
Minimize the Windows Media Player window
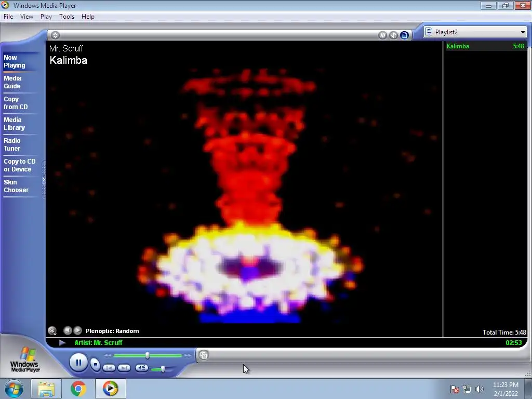coord(488,5)
